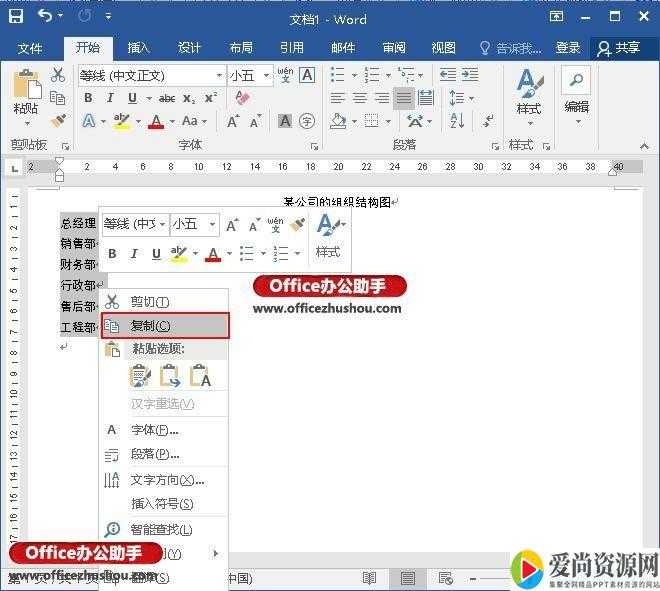Image resolution: width=660 pixels, height=591 pixels.
Task: Toggle Bold in the ribbon font group
Action: click(88, 98)
